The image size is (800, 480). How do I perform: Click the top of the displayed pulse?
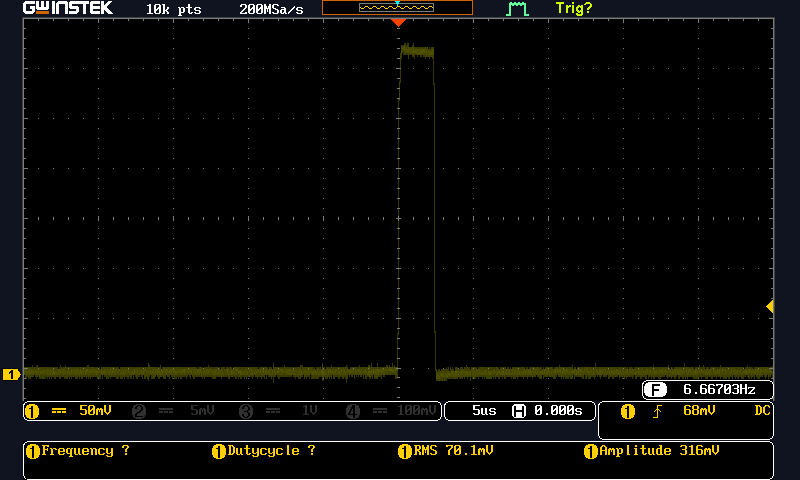click(417, 51)
